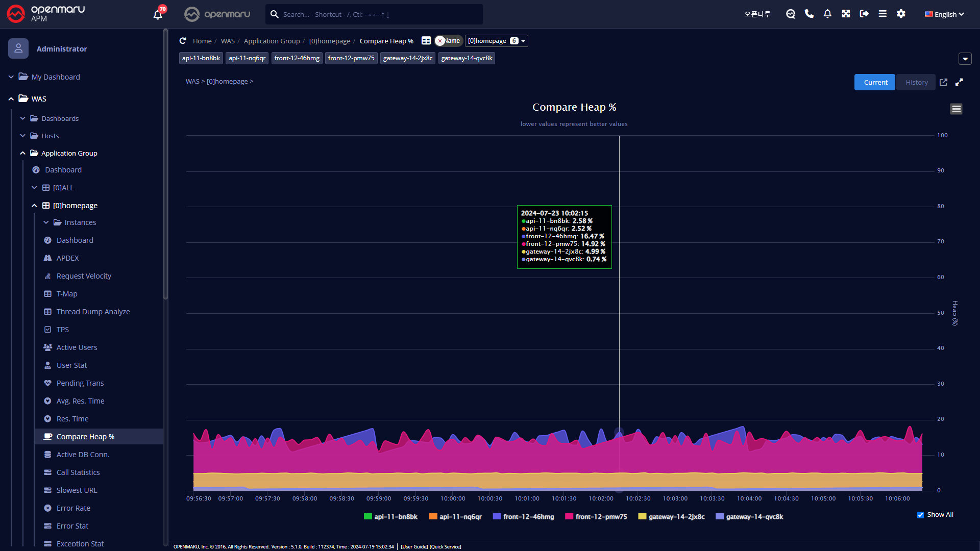
Task: Expand chart to fullscreen with arrows icon
Action: tap(959, 82)
